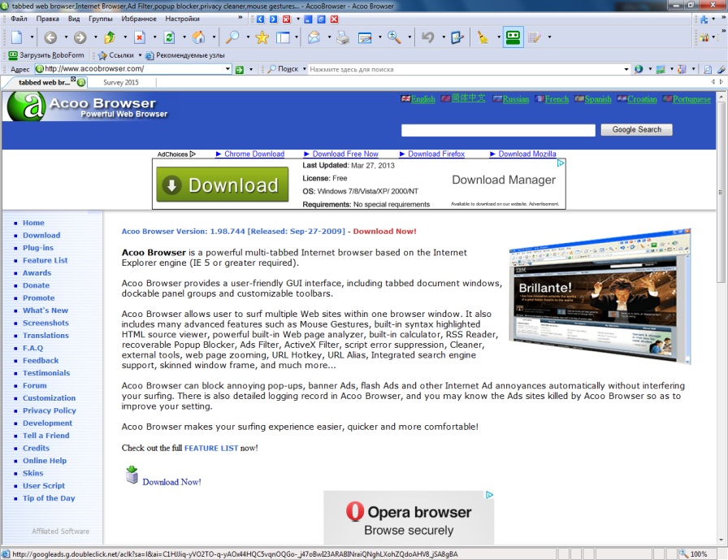Click the Google Search button
728x560 pixels.
tap(636, 129)
